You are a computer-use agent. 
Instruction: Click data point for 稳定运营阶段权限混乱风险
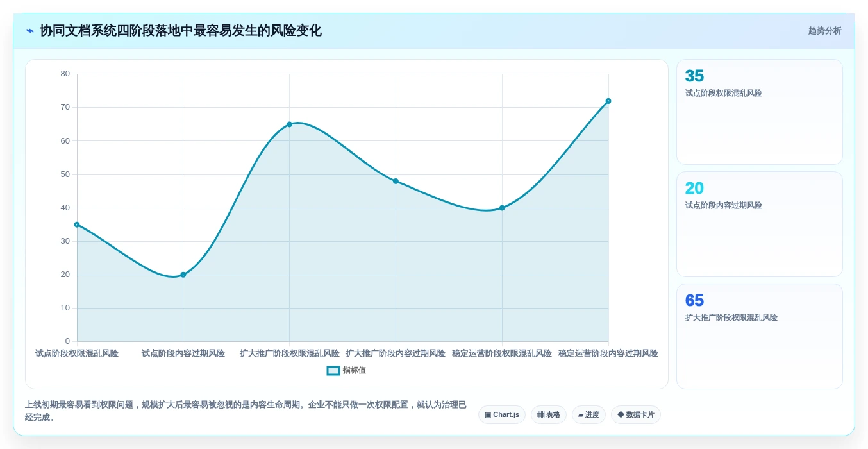tap(502, 208)
